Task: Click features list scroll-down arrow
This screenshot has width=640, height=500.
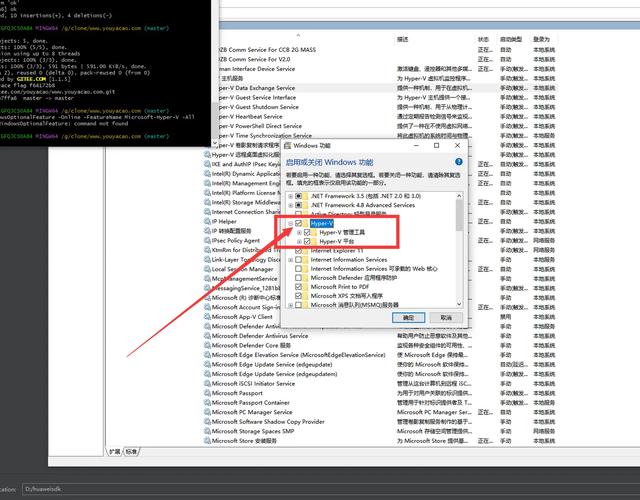Action: (x=459, y=304)
